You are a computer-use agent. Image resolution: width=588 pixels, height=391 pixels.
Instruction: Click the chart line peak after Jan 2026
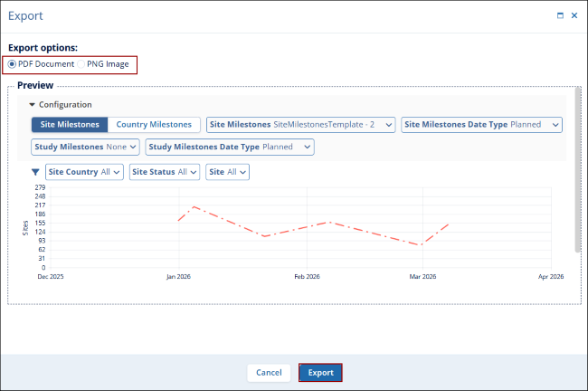coord(193,207)
